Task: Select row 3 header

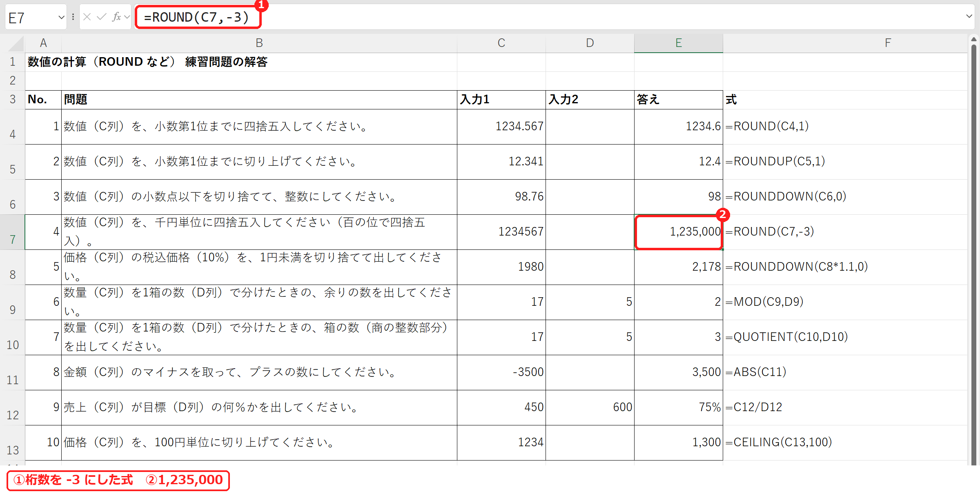Action: pyautogui.click(x=13, y=100)
